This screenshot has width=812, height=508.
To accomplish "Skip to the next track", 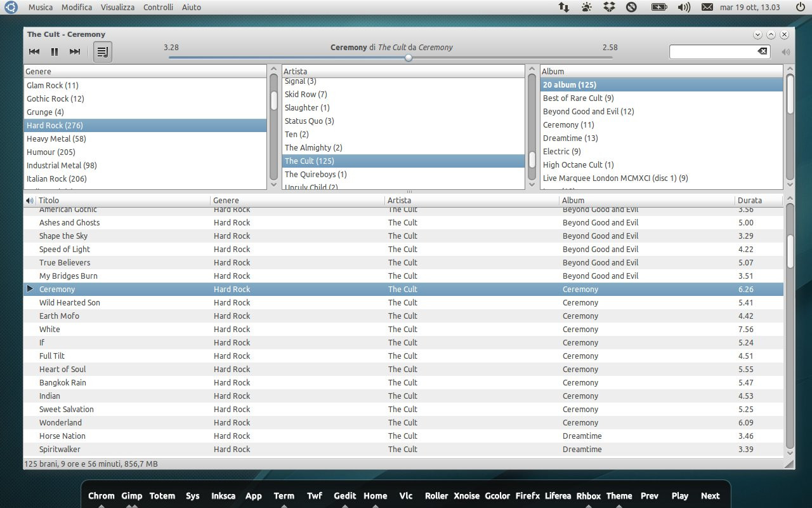I will click(x=75, y=52).
